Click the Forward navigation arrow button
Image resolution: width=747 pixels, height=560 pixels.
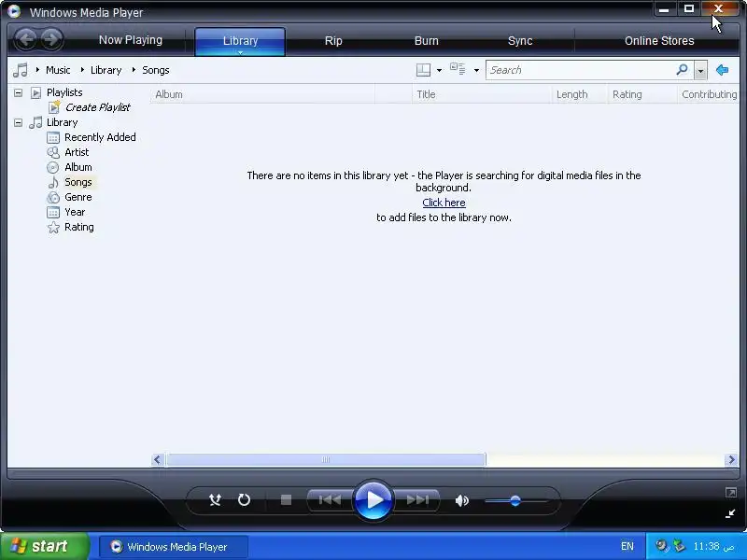[51, 40]
